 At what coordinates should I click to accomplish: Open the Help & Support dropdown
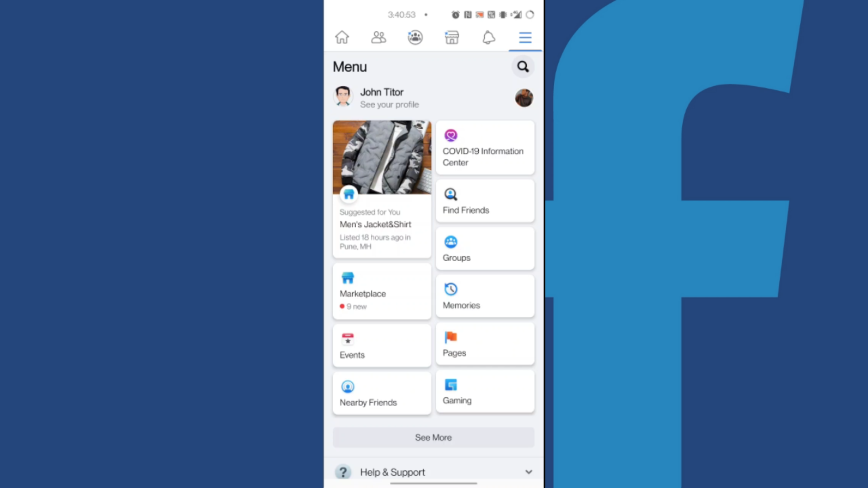(434, 472)
